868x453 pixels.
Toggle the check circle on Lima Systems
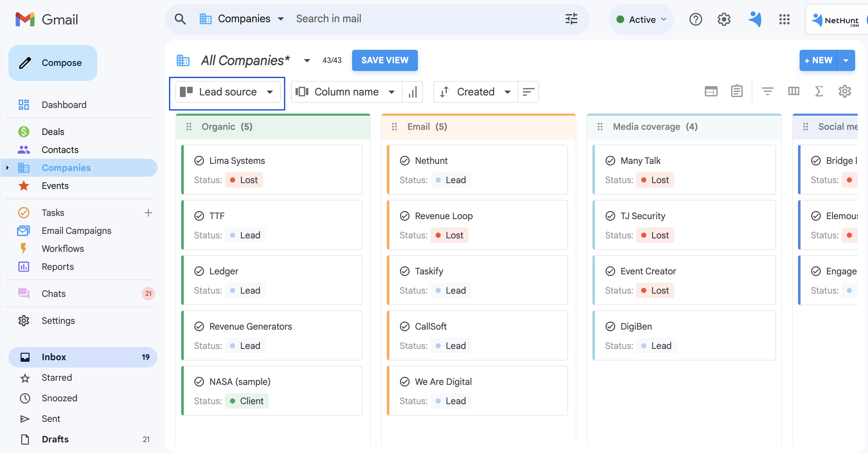[199, 161]
